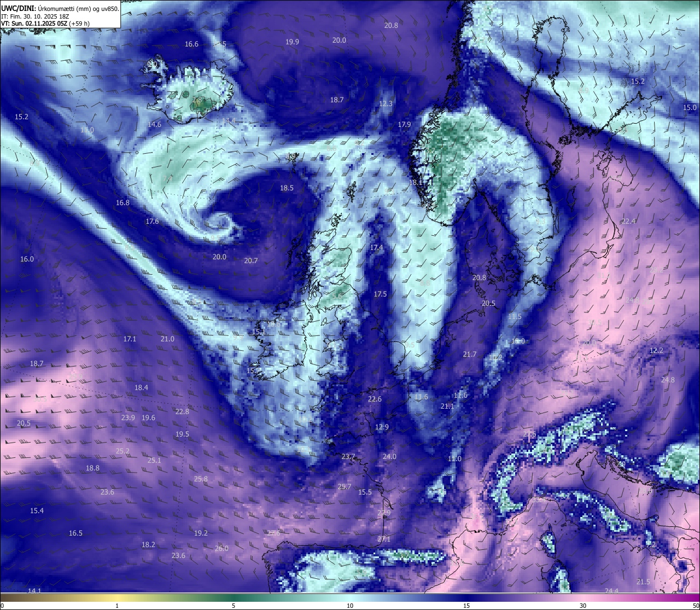Click the 19.5 value label

tap(182, 434)
